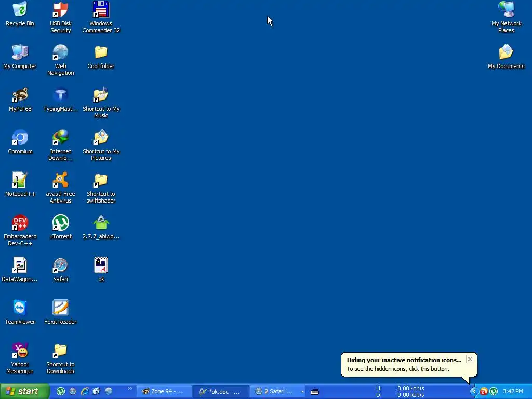Select the Safari desktop shortcut
This screenshot has height=399, width=532.
(60, 270)
